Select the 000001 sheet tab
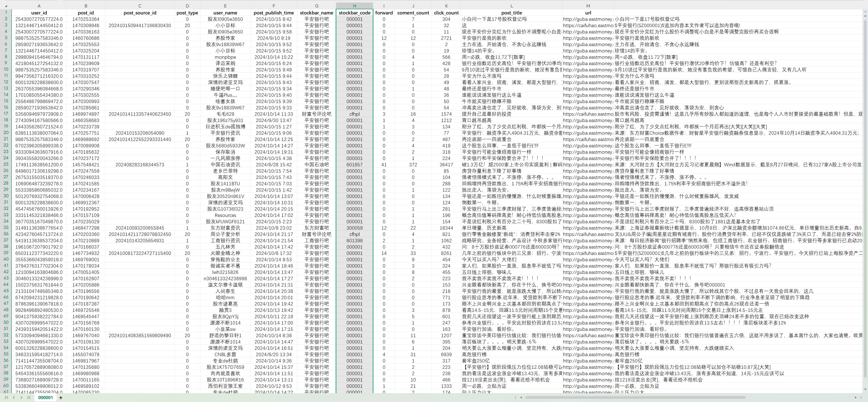The height and width of the screenshot is (402, 868). click(x=45, y=398)
